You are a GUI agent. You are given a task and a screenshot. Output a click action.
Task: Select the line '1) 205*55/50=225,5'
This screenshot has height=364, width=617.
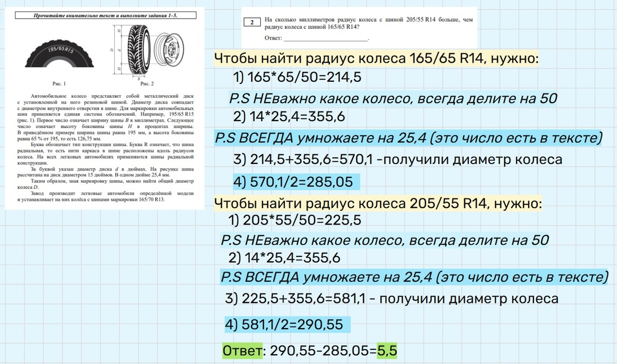294,221
